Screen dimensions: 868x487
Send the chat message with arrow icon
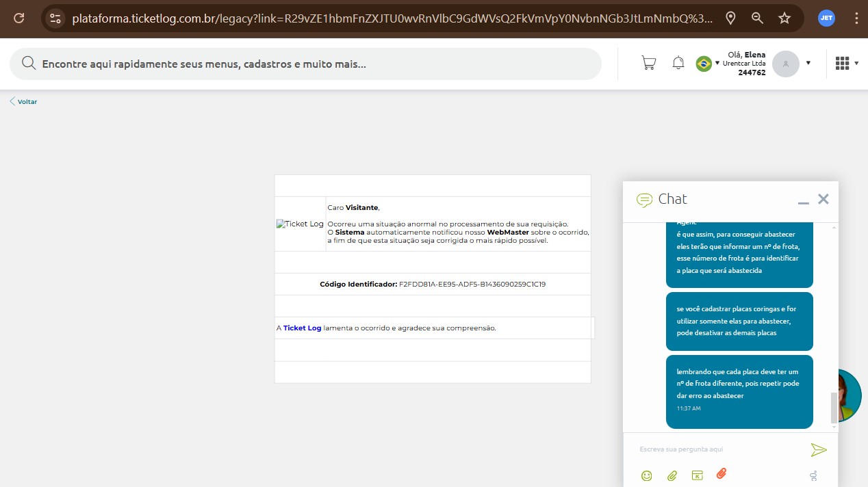click(x=818, y=449)
